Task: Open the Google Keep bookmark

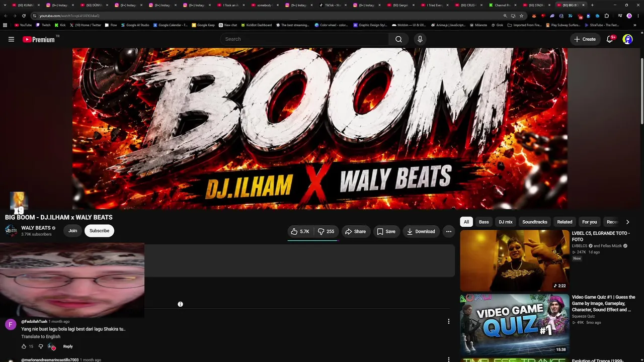Action: point(203,25)
